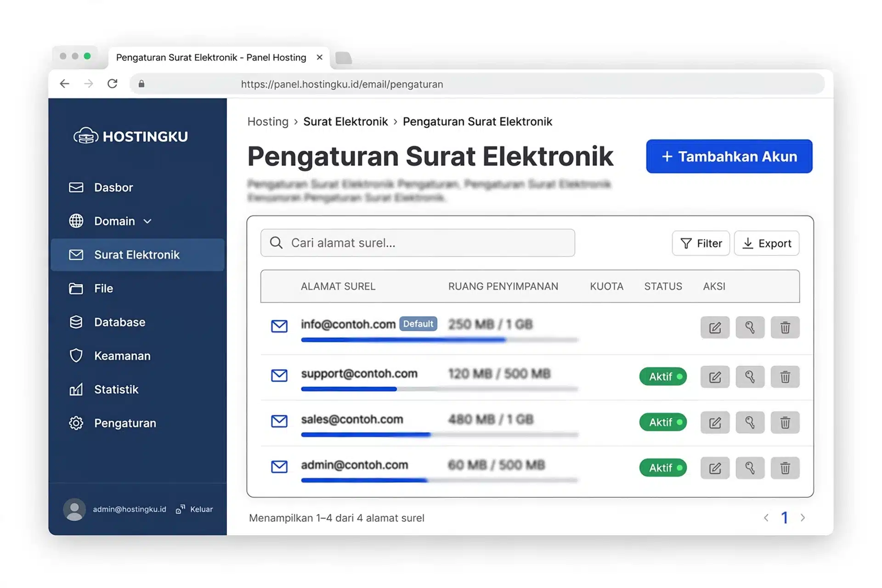Edit the support@contoh.com account

click(x=715, y=377)
